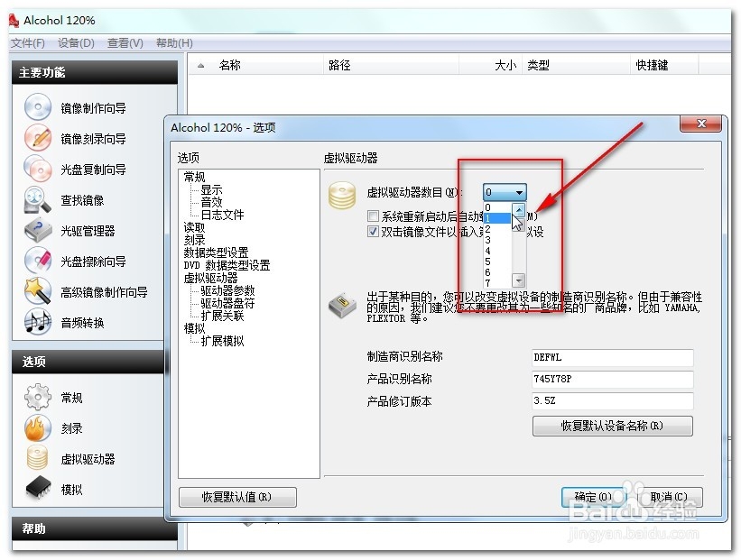
Task: Close the 选项 dialog
Action: pos(700,124)
